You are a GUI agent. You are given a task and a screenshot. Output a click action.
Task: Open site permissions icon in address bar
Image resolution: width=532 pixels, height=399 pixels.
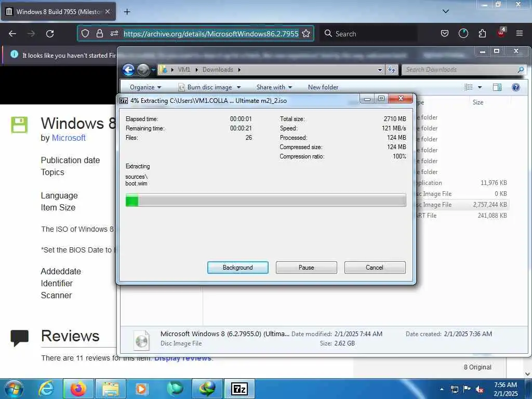click(114, 33)
